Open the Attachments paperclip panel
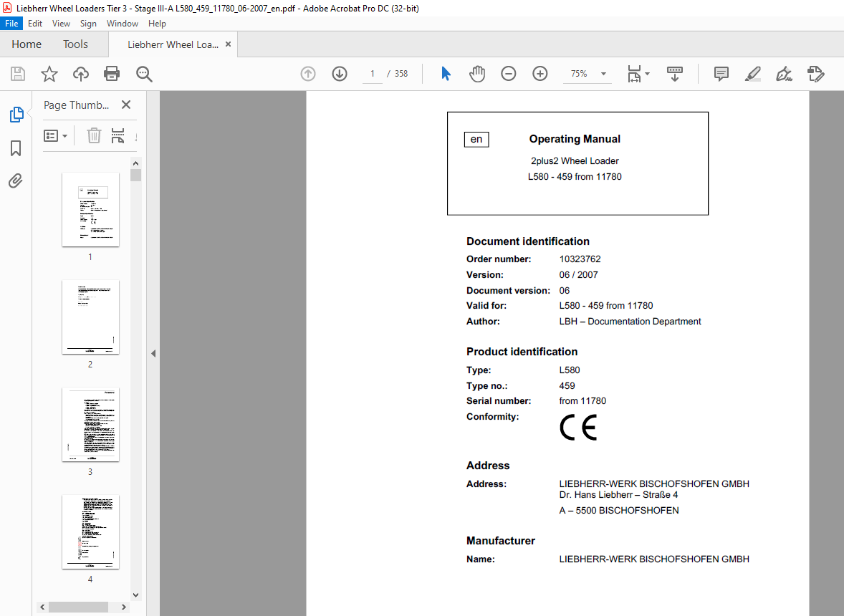This screenshot has height=616, width=844. tap(16, 181)
